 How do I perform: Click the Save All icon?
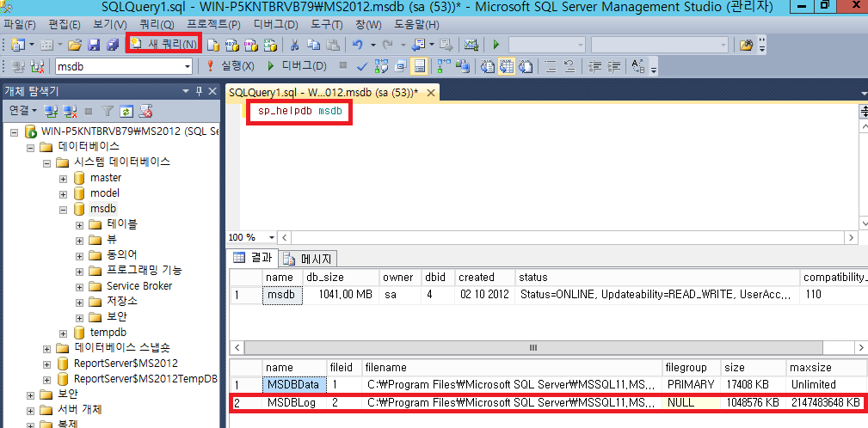click(x=113, y=44)
